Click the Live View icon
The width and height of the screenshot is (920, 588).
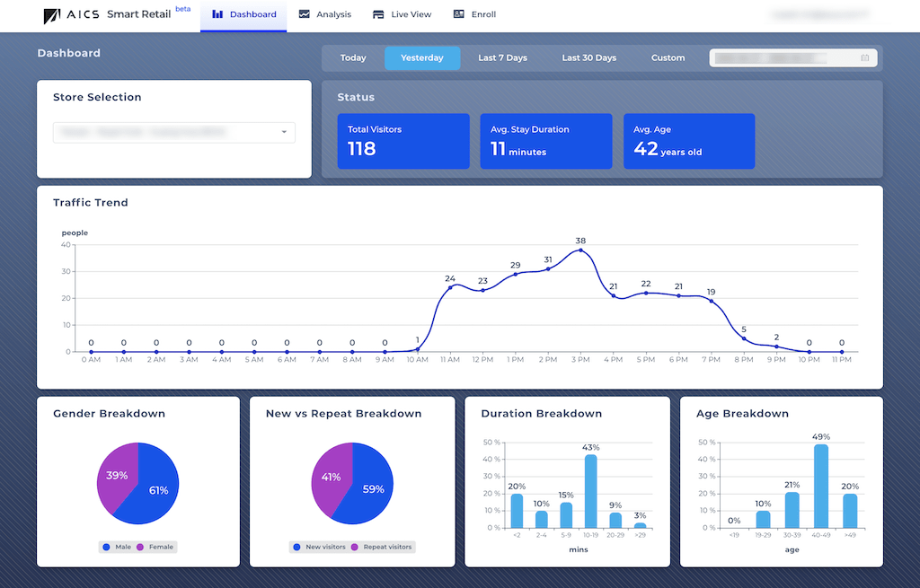(378, 14)
